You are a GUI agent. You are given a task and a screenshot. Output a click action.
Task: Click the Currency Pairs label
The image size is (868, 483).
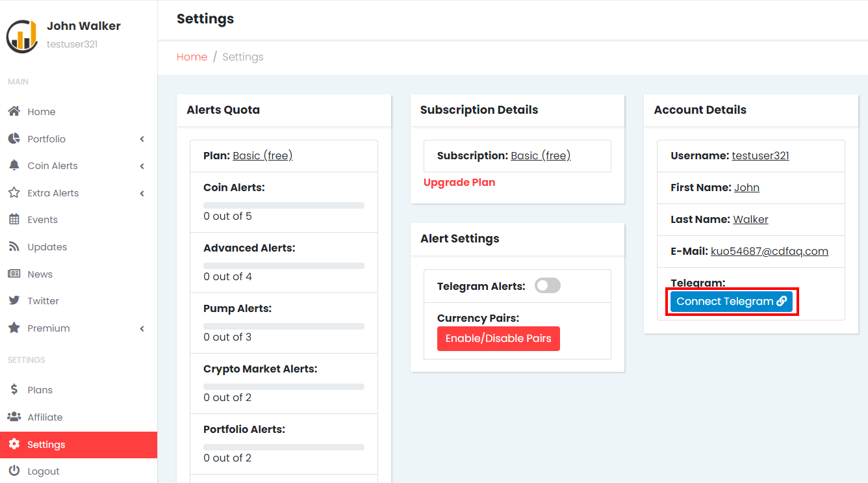[x=478, y=318]
